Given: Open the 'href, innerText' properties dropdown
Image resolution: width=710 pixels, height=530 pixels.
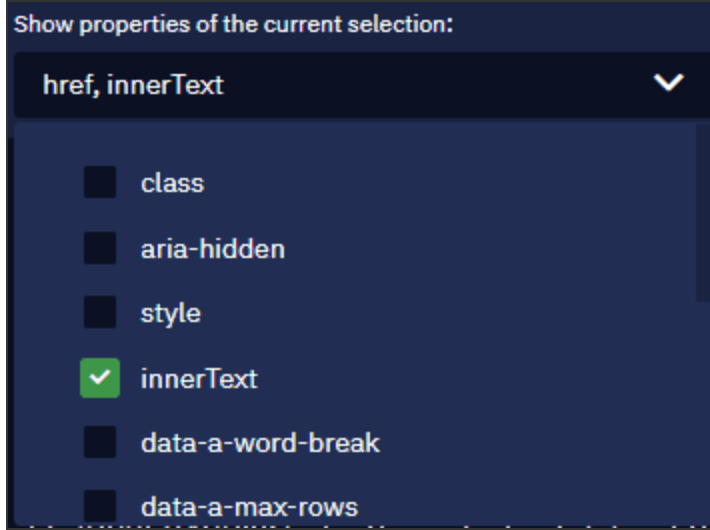Looking at the screenshot, I should (x=362, y=85).
